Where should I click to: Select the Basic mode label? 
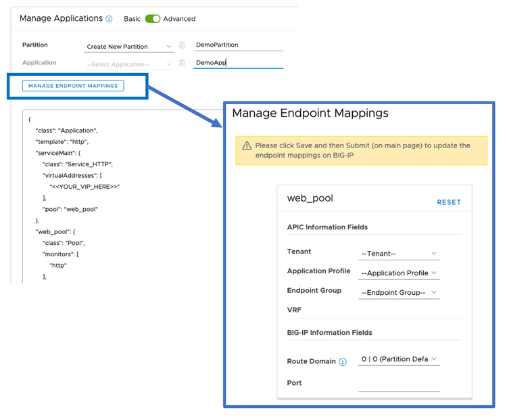132,19
